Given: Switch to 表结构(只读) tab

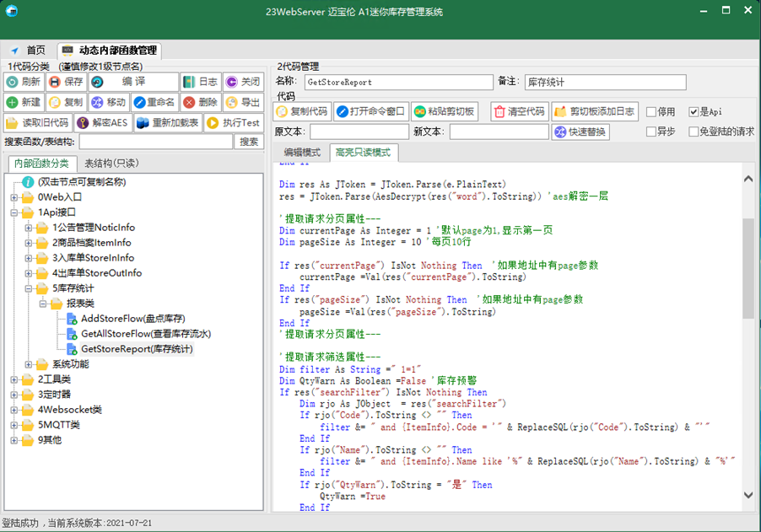Looking at the screenshot, I should tap(111, 163).
